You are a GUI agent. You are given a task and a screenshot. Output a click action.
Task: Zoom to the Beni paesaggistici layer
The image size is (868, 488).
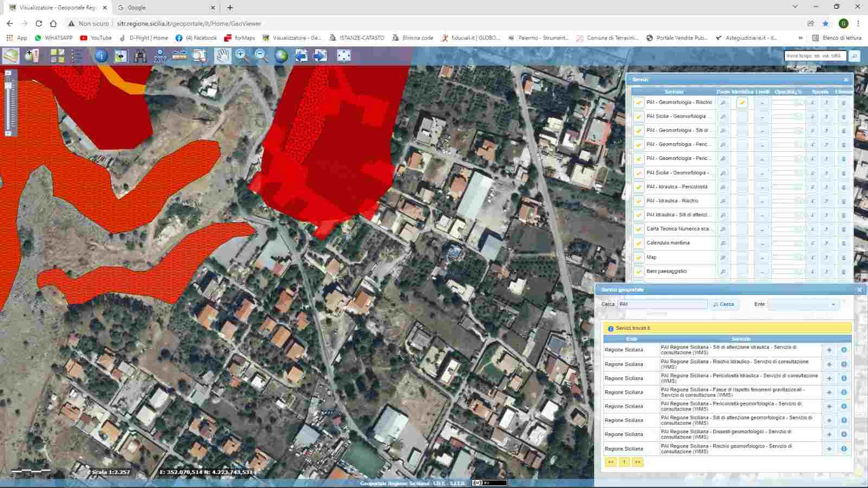coord(723,272)
